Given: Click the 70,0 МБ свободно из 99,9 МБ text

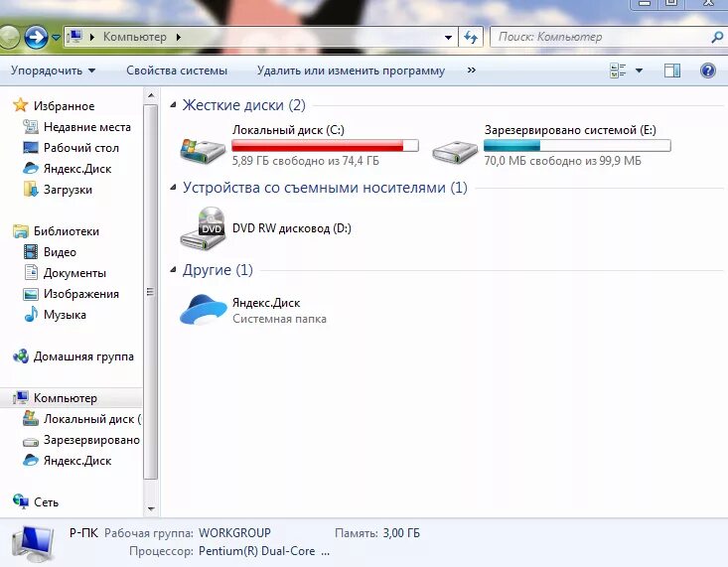Looking at the screenshot, I should click(563, 161).
